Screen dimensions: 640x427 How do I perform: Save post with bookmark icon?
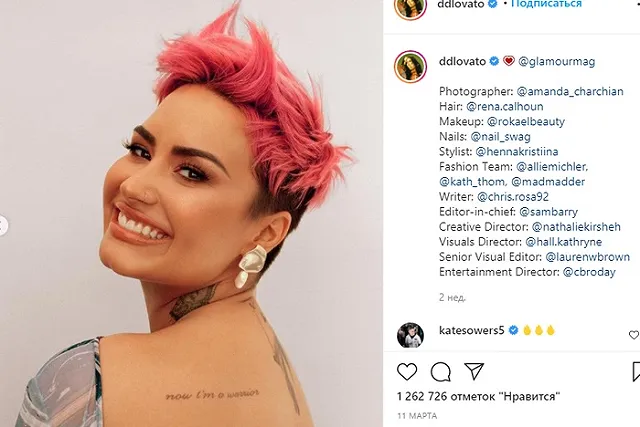point(636,371)
